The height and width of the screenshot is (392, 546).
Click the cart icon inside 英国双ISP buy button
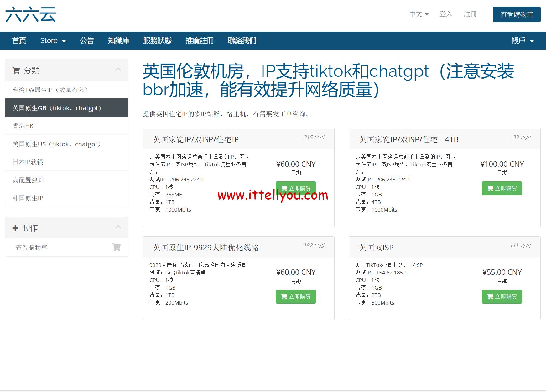tap(490, 296)
